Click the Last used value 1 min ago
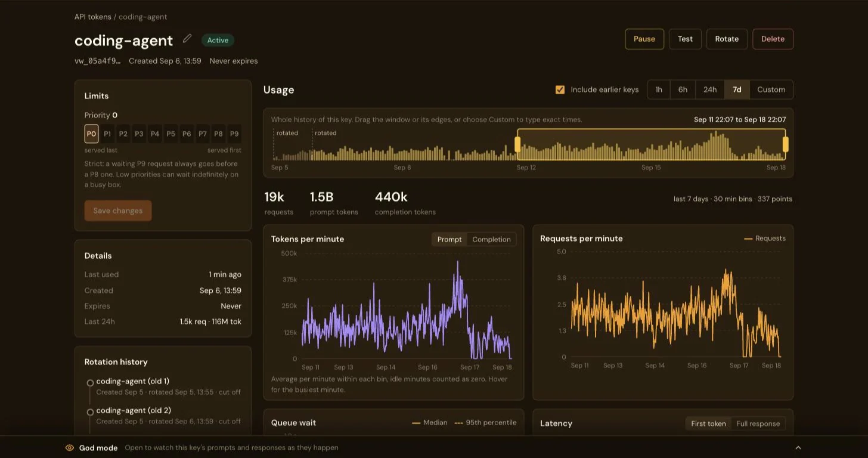The image size is (868, 458). 225,274
